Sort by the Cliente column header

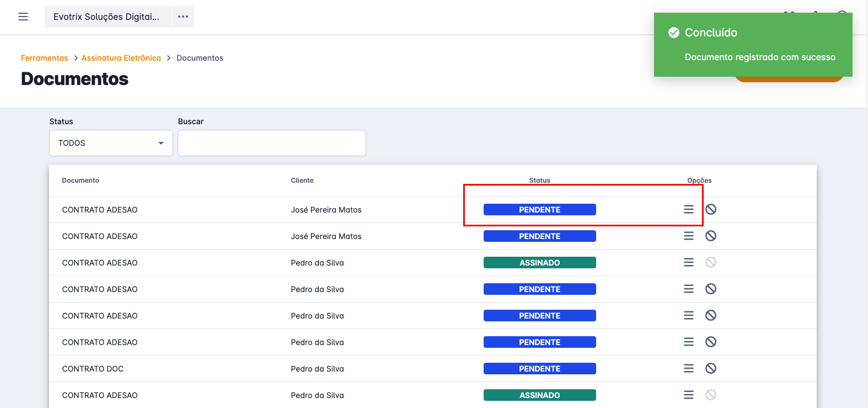coord(302,181)
